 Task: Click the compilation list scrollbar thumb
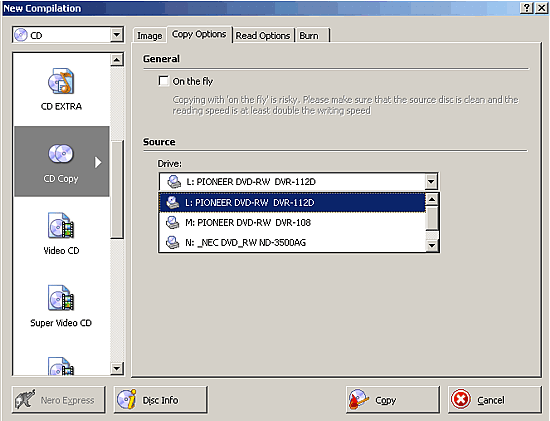click(116, 189)
